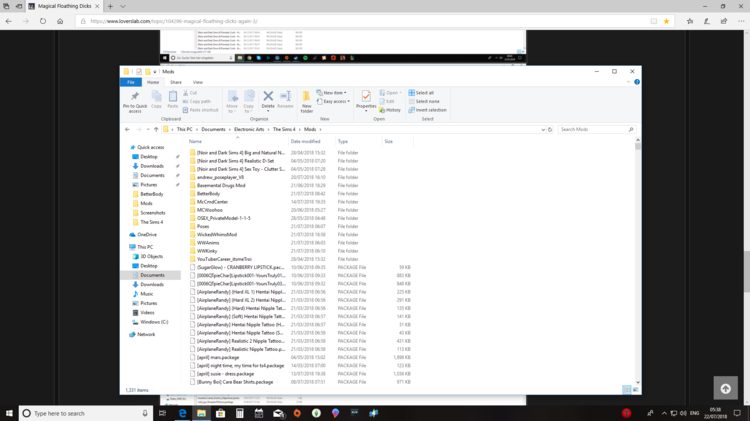
Task: Click Cut in the Clipboard group
Action: click(190, 93)
